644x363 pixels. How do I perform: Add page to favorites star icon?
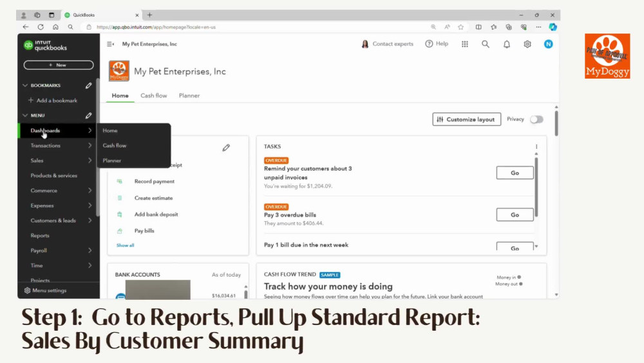[x=461, y=27]
